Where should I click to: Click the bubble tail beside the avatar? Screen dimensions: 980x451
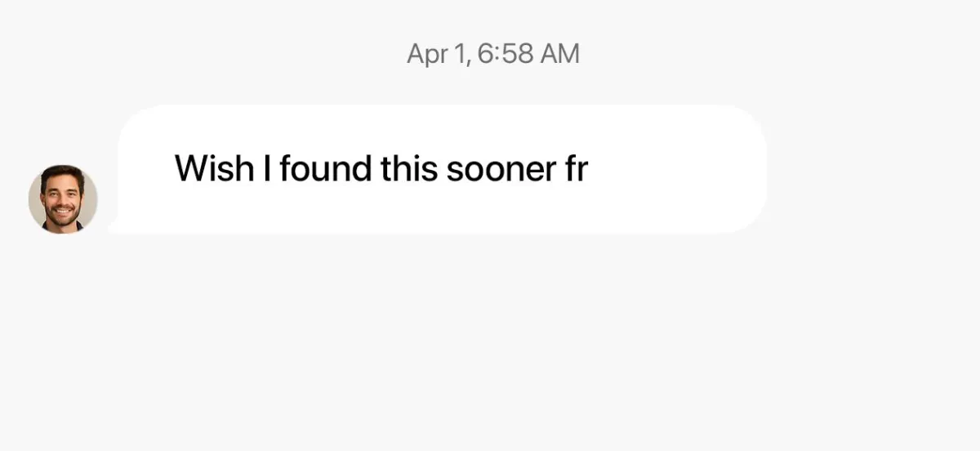pyautogui.click(x=115, y=227)
